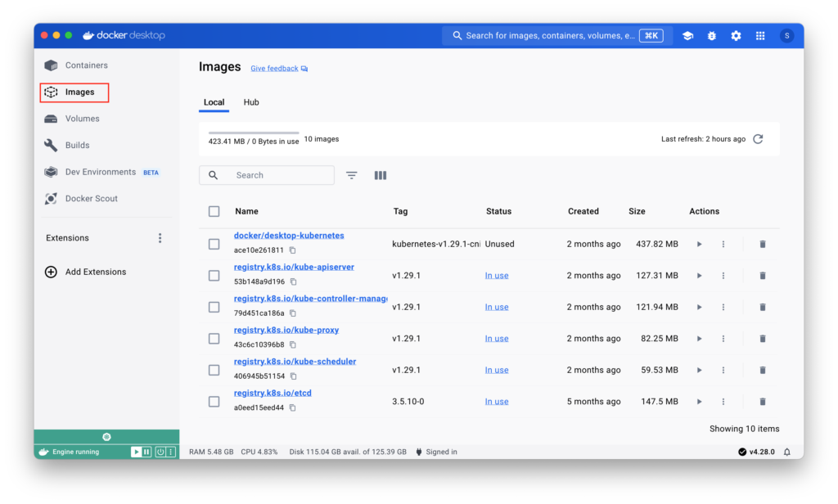Open the registry.k8s.io/kube-proxy image link
The image size is (838, 504).
pyautogui.click(x=286, y=330)
